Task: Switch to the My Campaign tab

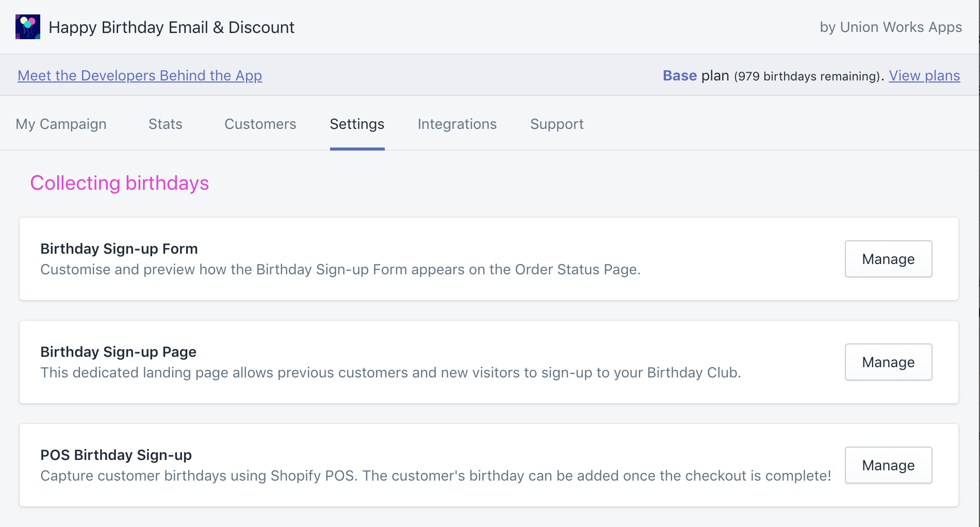Action: click(61, 124)
